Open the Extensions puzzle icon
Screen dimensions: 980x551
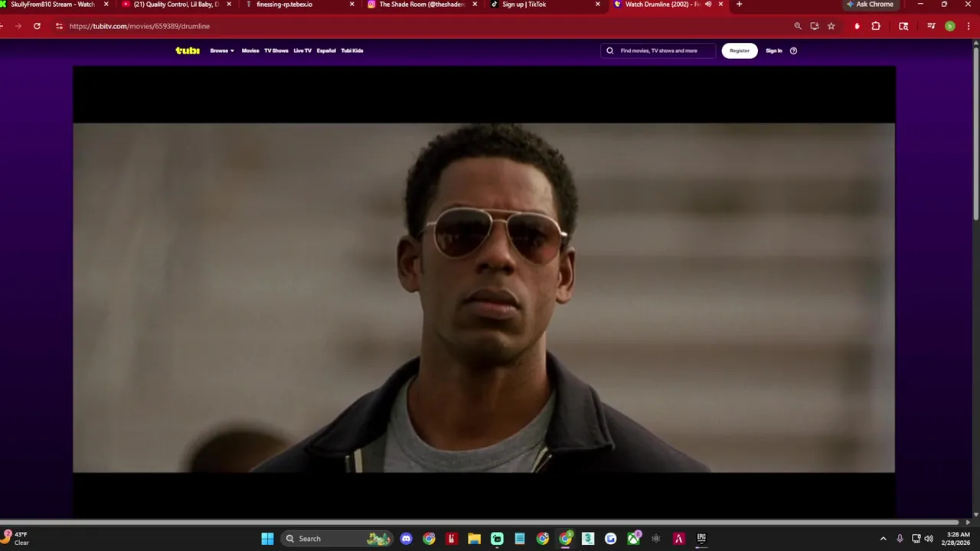pyautogui.click(x=876, y=26)
